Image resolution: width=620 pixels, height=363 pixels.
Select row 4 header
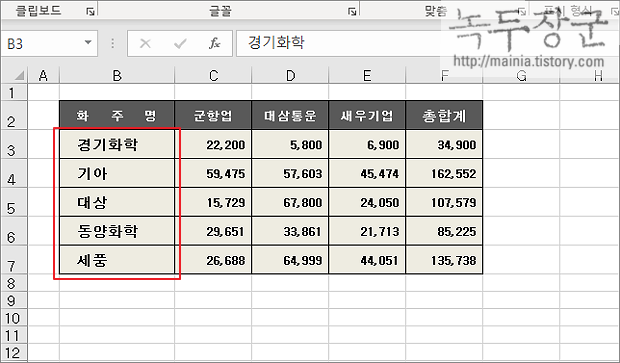click(x=14, y=174)
